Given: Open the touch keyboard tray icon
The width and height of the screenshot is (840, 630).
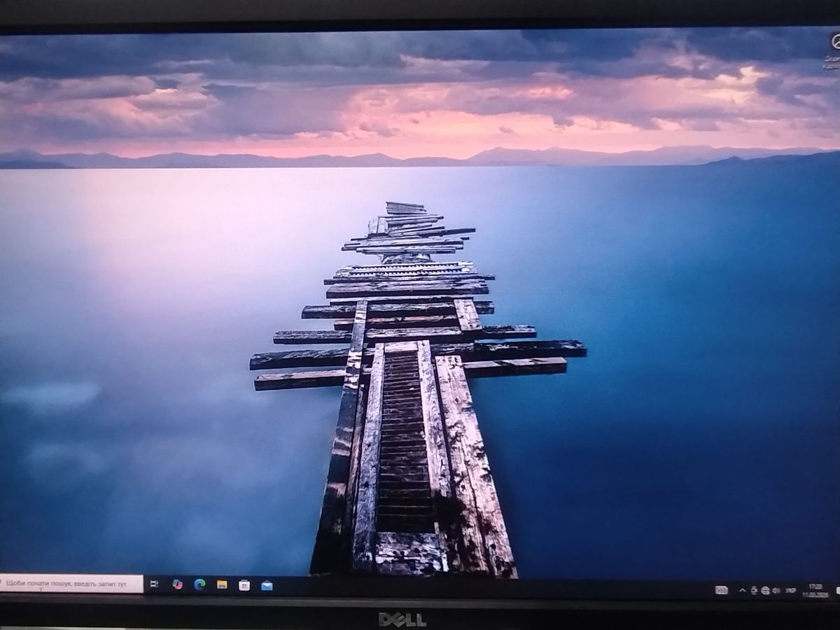Looking at the screenshot, I should (721, 590).
